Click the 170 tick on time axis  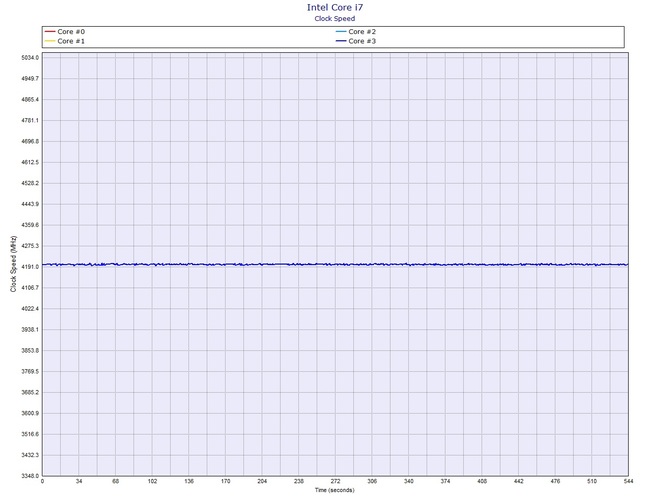pyautogui.click(x=226, y=481)
